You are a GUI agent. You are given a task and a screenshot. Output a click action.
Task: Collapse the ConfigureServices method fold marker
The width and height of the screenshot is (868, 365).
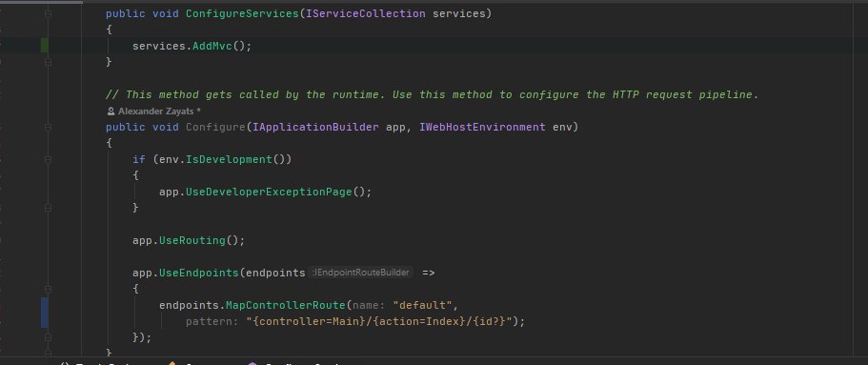point(49,14)
